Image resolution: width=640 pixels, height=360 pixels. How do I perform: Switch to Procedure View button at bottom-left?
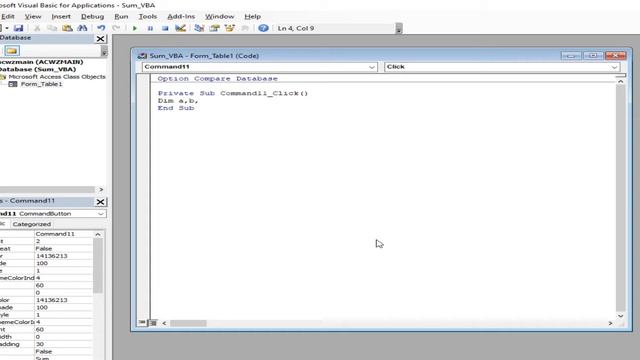click(142, 323)
